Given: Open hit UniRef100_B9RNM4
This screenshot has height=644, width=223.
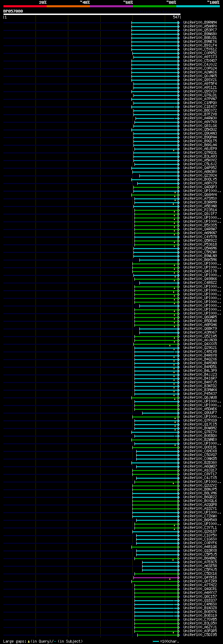Looking at the screenshot, I should (200, 22).
